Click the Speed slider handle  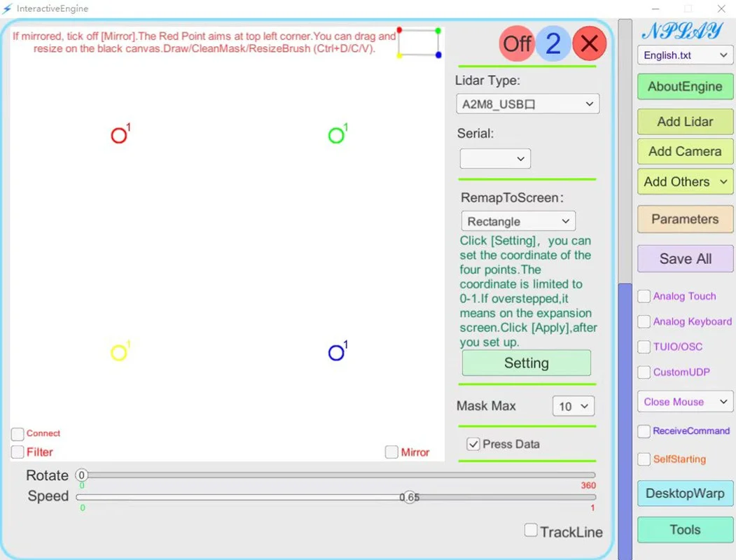pyautogui.click(x=409, y=497)
